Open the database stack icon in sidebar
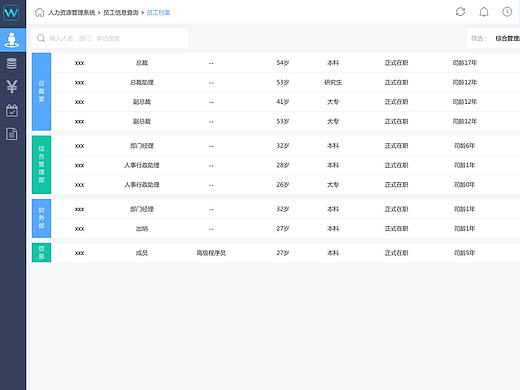This screenshot has width=520, height=390. [12, 63]
